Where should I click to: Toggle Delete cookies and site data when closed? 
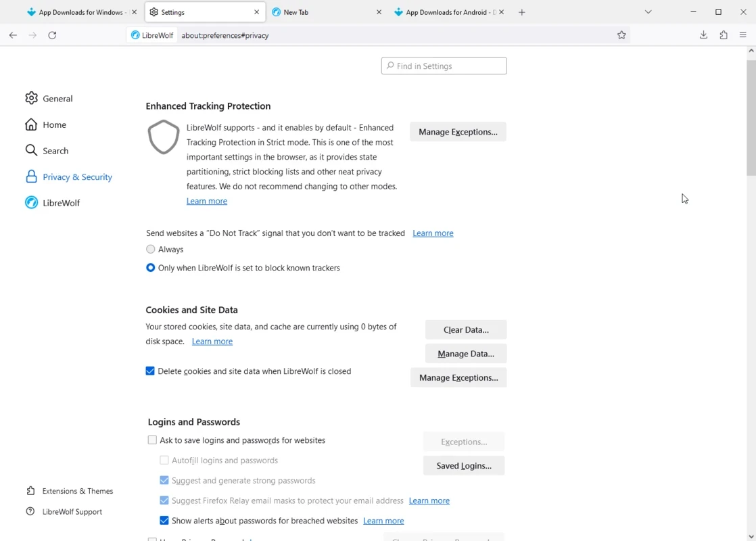coord(150,371)
